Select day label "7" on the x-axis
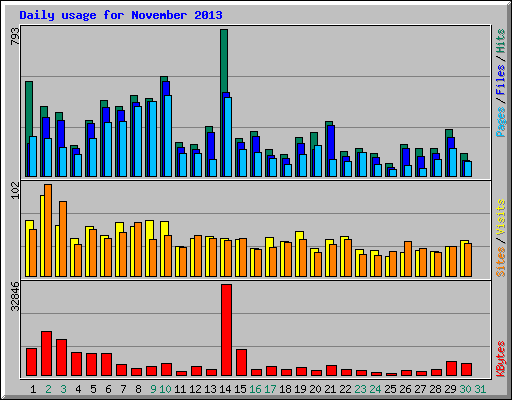Screen dimensions: 512x400 [123, 389]
